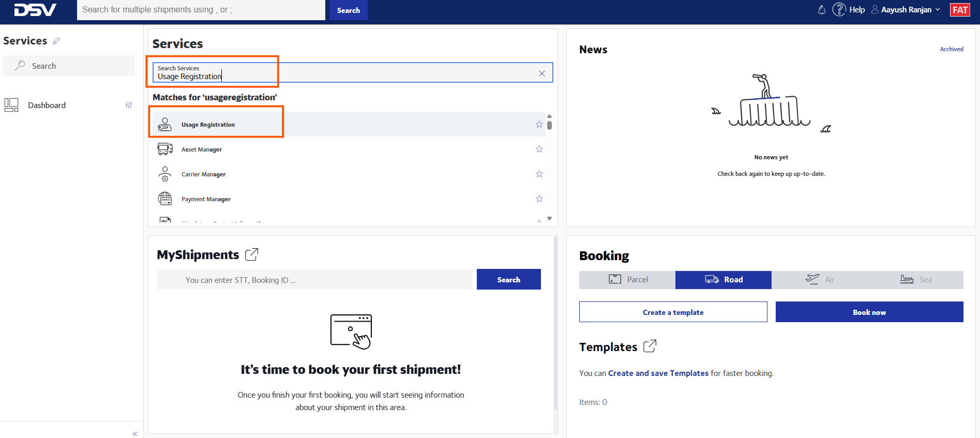Open Dashboard in the sidebar
The width and height of the screenshot is (980, 438).
point(47,105)
